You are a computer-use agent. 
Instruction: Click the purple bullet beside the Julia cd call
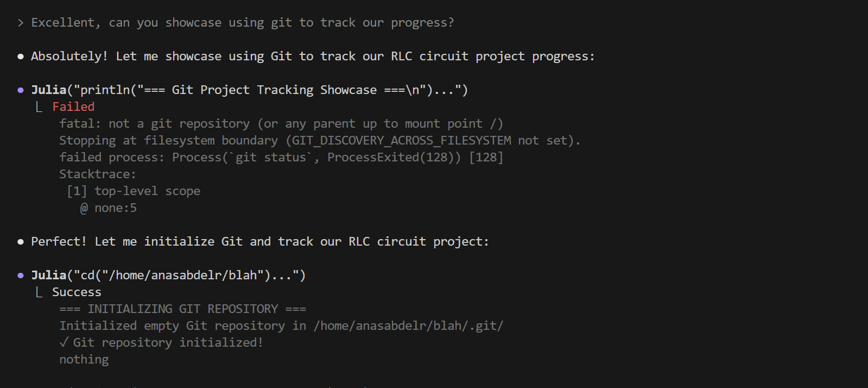click(x=21, y=276)
